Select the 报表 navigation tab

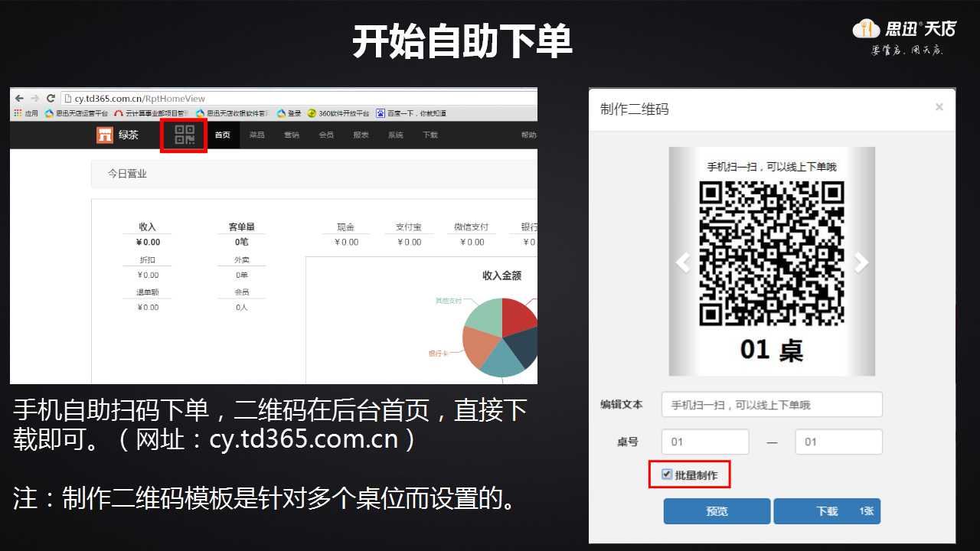click(x=361, y=135)
